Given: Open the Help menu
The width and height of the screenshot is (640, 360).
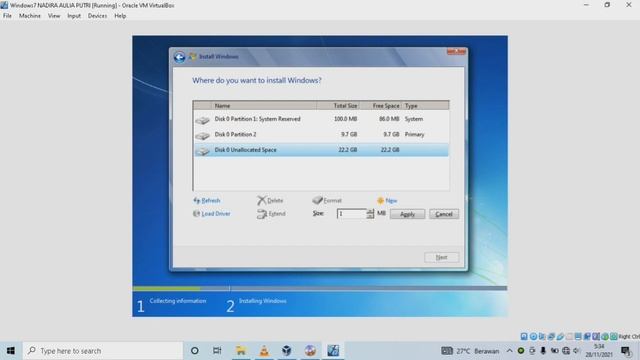Looking at the screenshot, I should coord(120,16).
